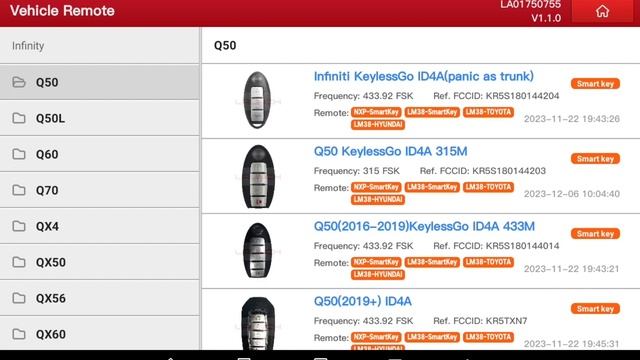
Task: Click NXP-SmartKey tag in Q50(2019+) entry
Action: tap(376, 338)
